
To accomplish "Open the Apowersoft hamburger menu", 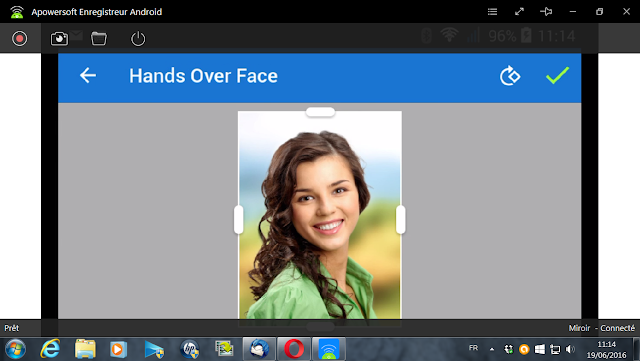I will tap(492, 11).
